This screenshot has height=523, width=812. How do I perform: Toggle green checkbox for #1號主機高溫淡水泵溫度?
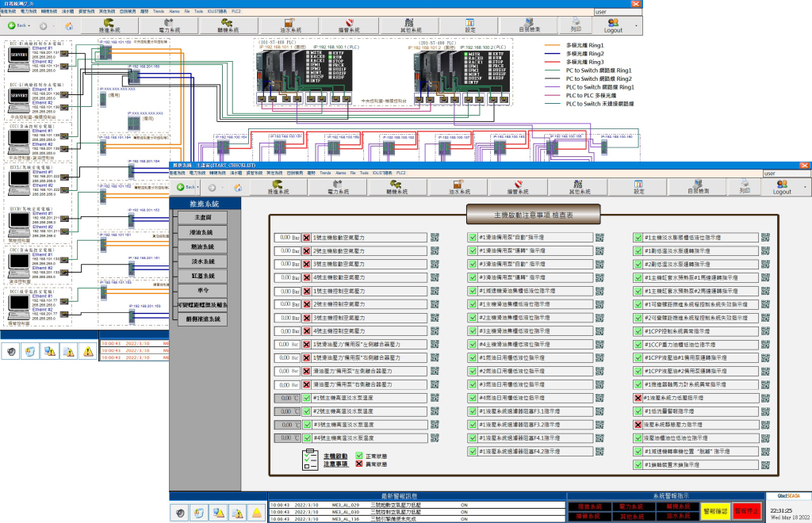(x=306, y=398)
